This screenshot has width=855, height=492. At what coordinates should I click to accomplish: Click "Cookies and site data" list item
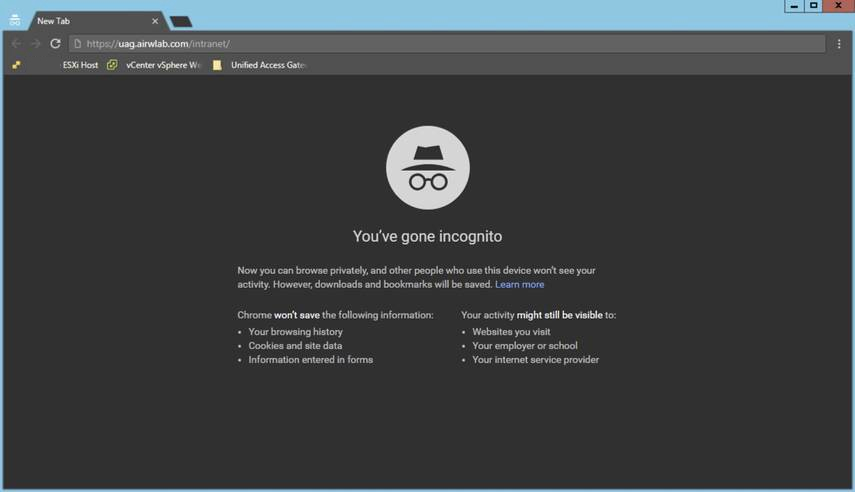coord(296,346)
